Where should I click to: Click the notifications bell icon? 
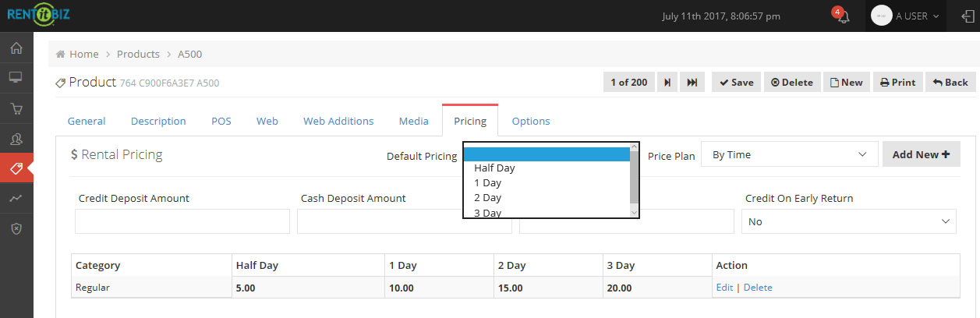(843, 16)
